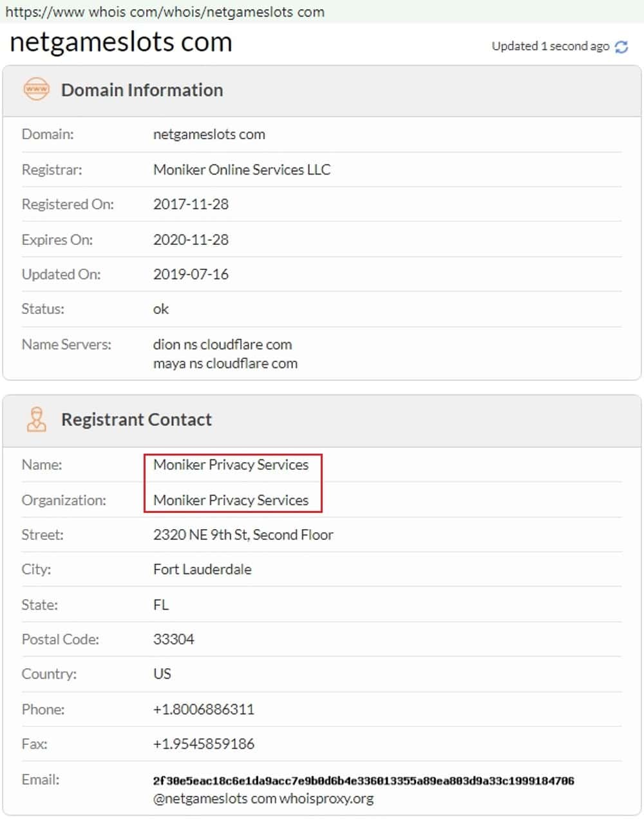Click the Updated 1 second ago text
The width and height of the screenshot is (644, 819).
tap(550, 46)
